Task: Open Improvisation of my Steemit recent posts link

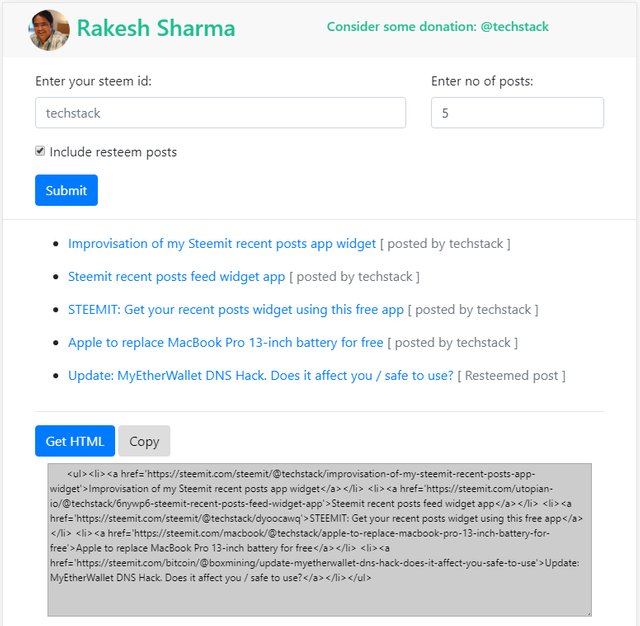Action: (x=221, y=243)
